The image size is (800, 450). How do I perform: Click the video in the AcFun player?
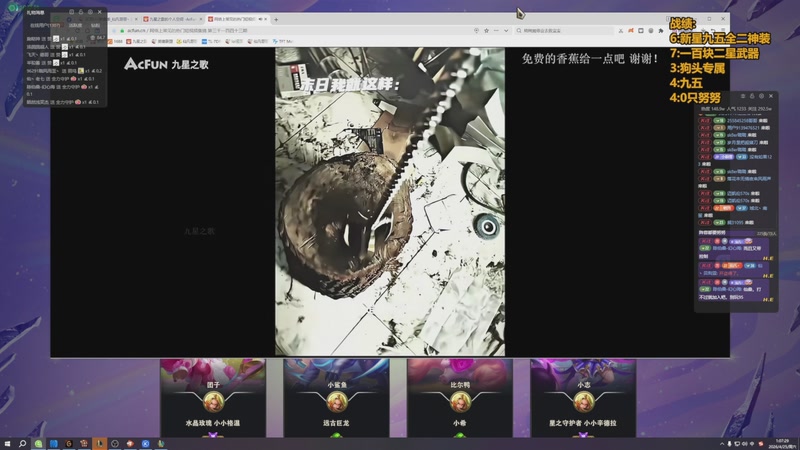point(390,202)
